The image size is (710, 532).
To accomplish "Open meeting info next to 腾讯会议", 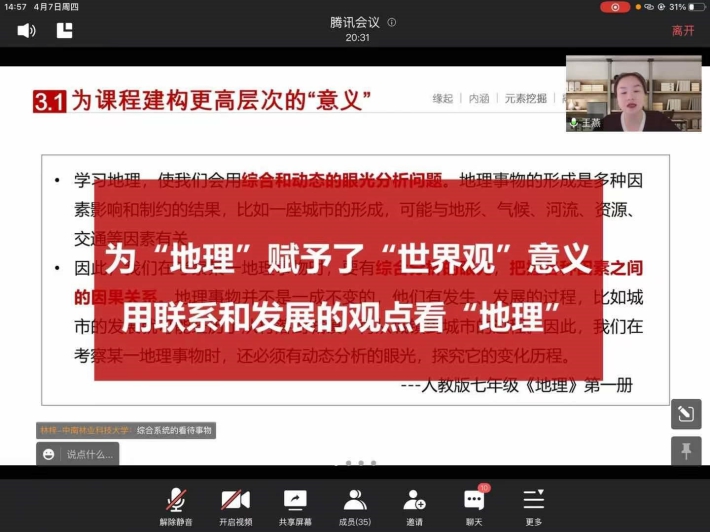I will coord(392,22).
